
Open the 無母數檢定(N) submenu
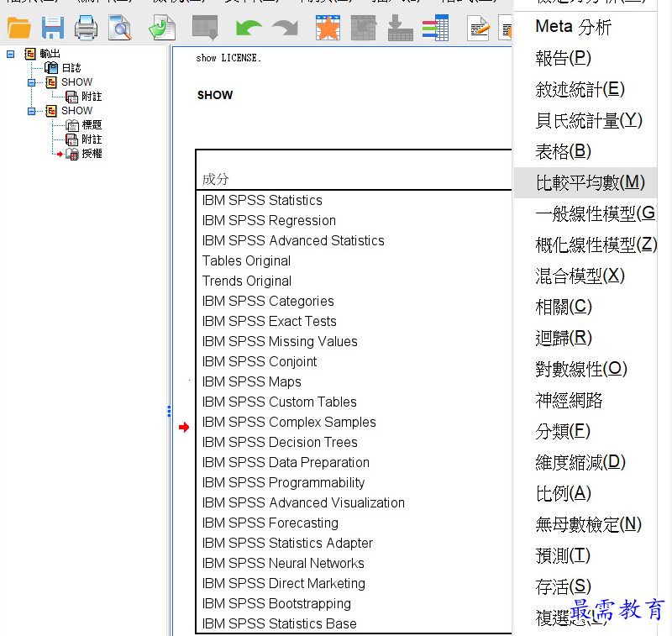pos(585,524)
